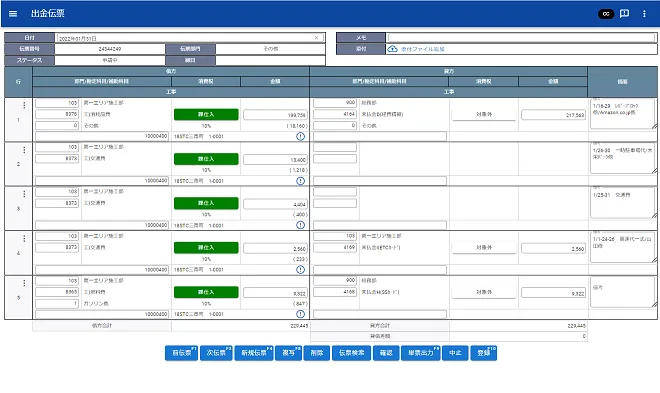The height and width of the screenshot is (393, 660).
Task: Click the 削除 button
Action: coord(317,353)
